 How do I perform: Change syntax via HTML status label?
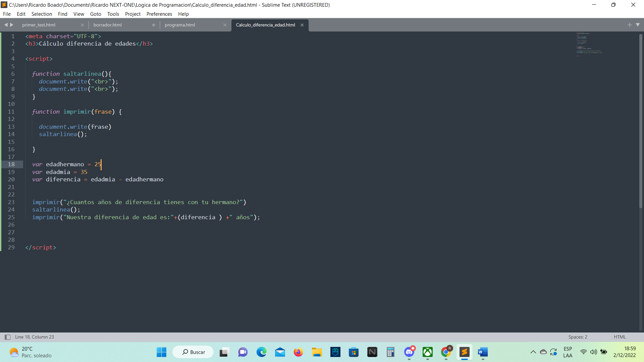point(620,337)
